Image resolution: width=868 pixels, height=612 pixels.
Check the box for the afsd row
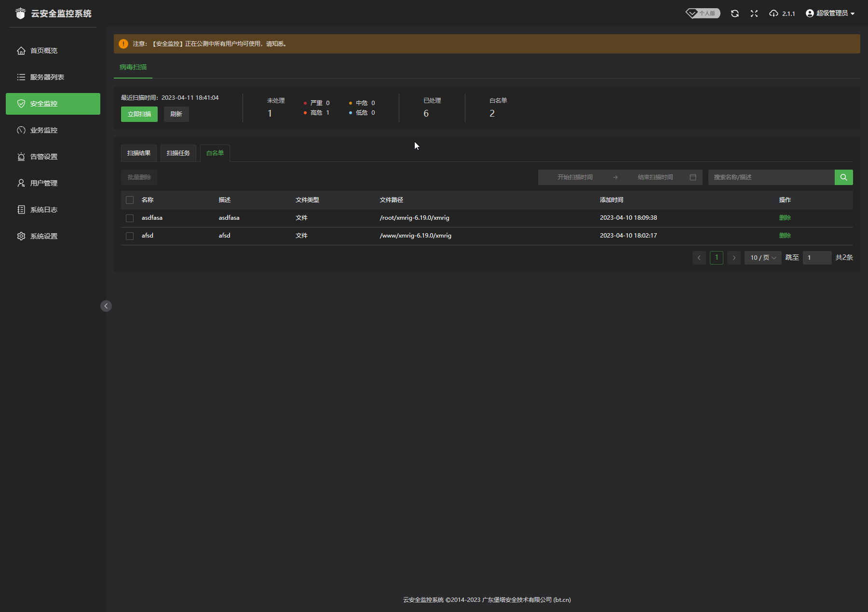[130, 236]
